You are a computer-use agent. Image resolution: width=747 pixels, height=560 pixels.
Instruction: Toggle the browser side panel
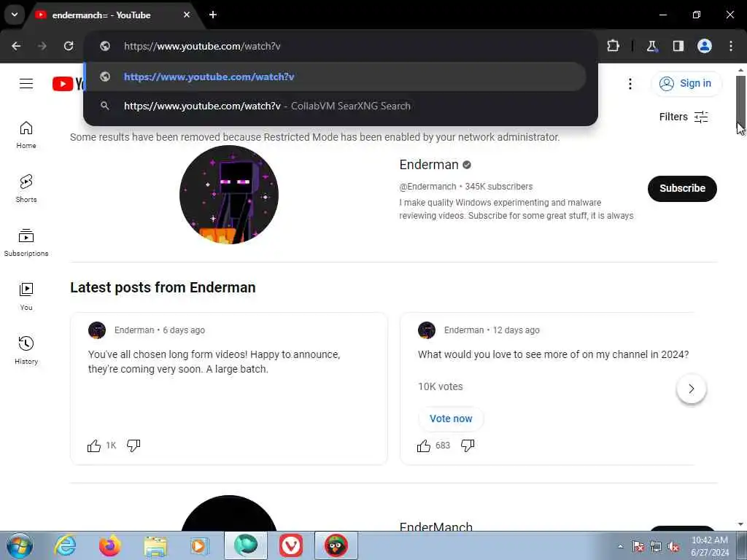tap(678, 46)
